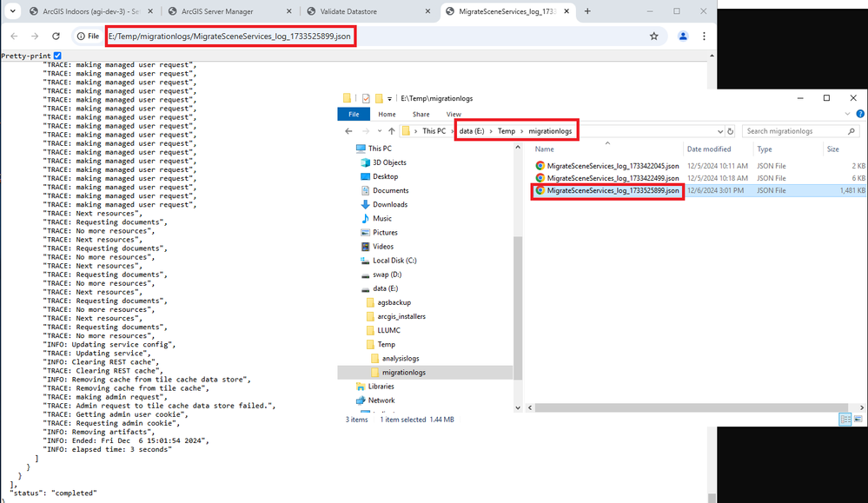Viewport: 868px width, 503px height.
Task: Open a new Chrome tab
Action: [587, 11]
